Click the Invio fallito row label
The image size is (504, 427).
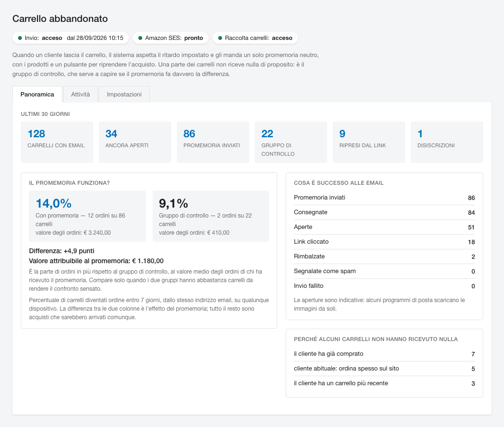pos(309,286)
